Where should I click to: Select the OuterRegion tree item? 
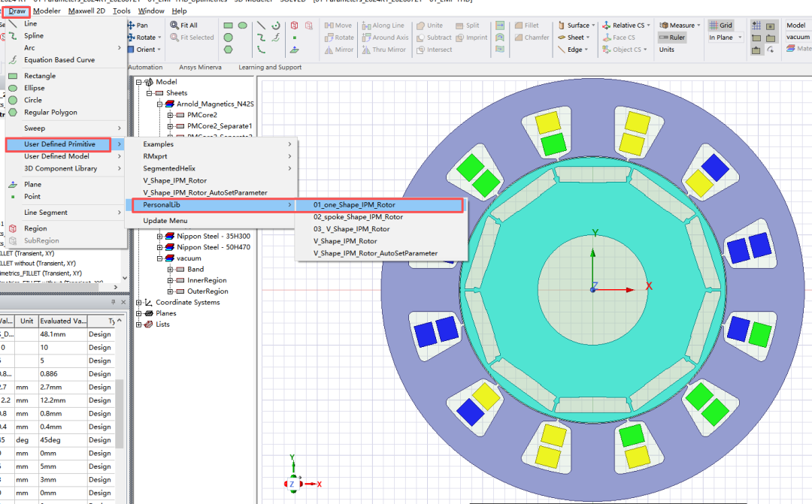tap(207, 291)
